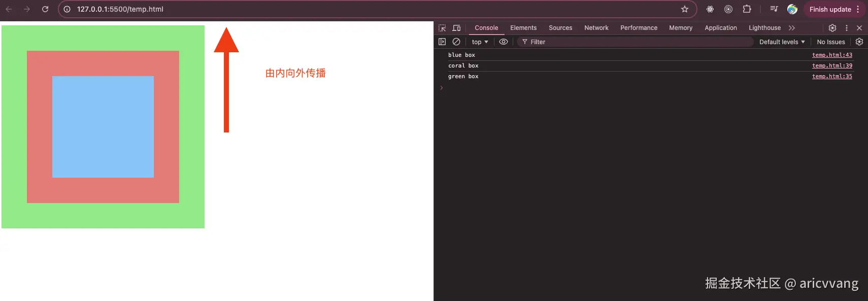Click the No Issues indicator

(x=831, y=42)
